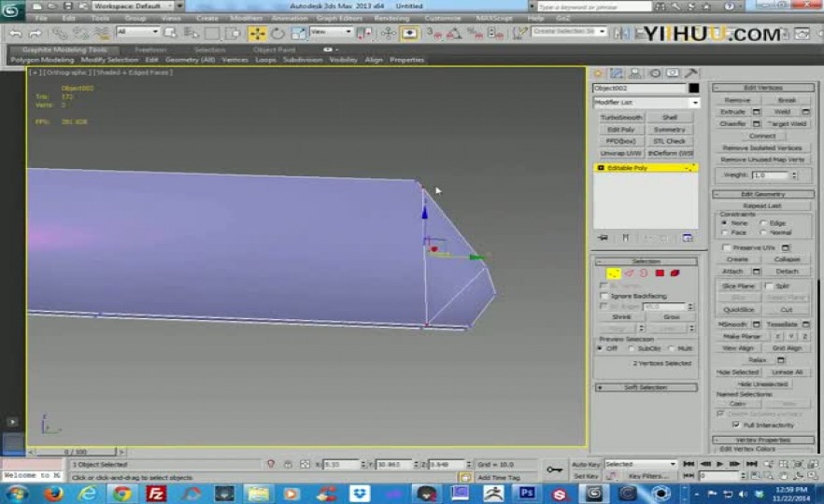
Task: Click the 0 / 100 time slider
Action: [x=75, y=452]
